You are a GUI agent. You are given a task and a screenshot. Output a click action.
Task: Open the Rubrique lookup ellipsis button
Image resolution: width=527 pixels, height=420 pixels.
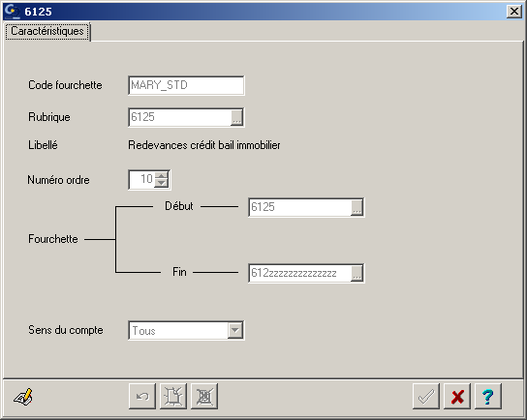pyautogui.click(x=237, y=117)
